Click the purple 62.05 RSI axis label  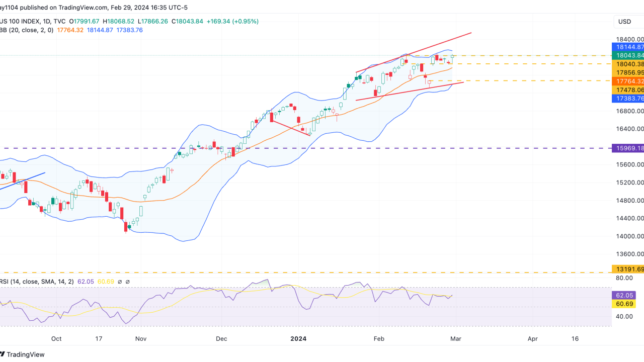coord(624,295)
